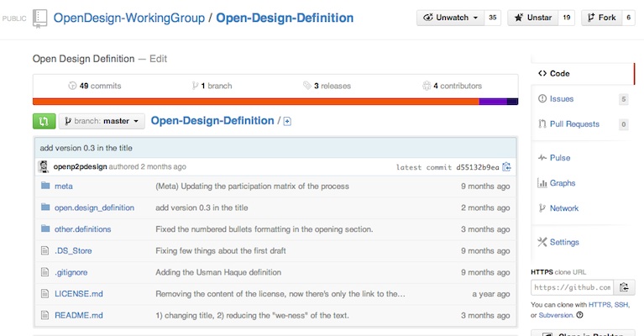644x336 pixels.
Task: Click the repository book icon beside the owner name
Action: (39, 18)
